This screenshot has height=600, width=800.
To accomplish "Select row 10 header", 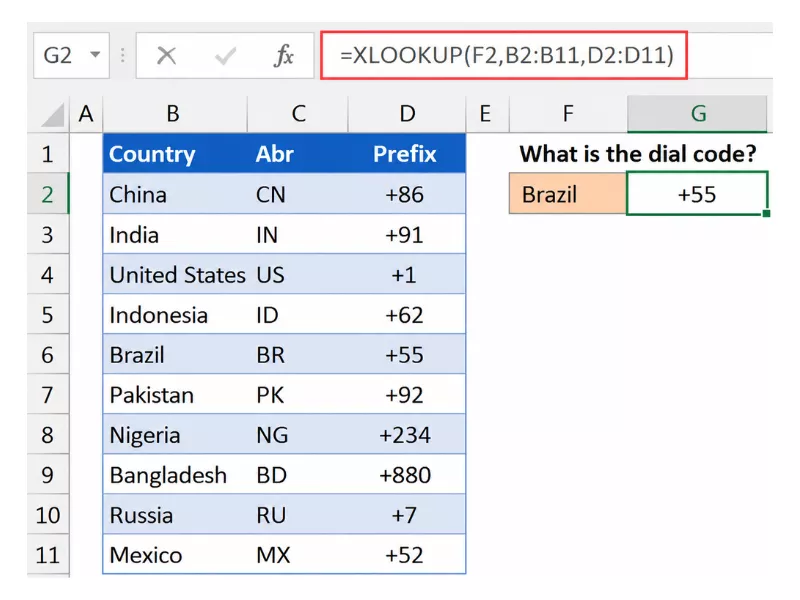I will point(48,515).
